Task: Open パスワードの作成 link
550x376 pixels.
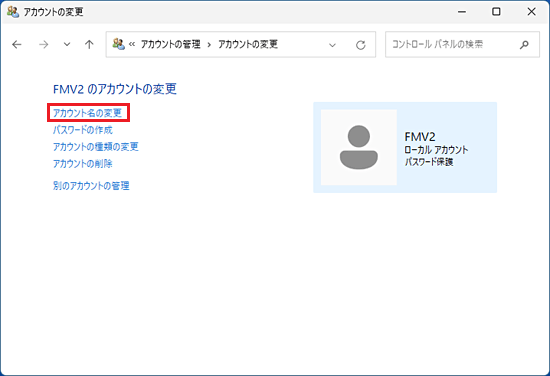Action: 83,130
